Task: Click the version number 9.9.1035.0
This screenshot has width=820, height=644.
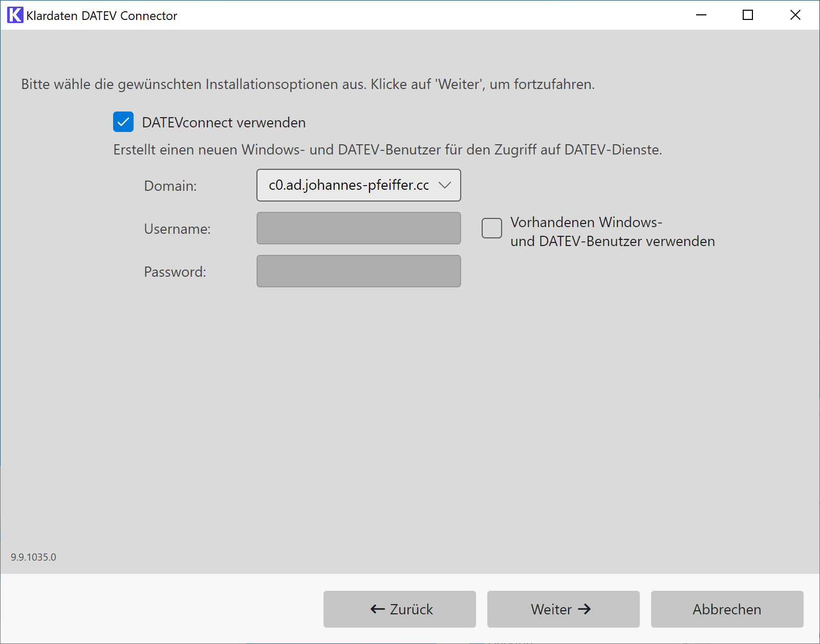Action: tap(34, 558)
